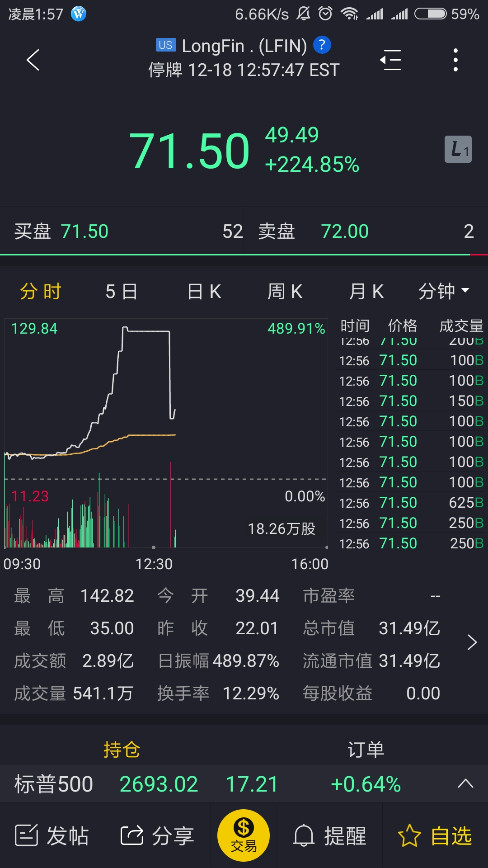Switch to the 周K chart tab
The image size is (488, 868).
tap(285, 292)
